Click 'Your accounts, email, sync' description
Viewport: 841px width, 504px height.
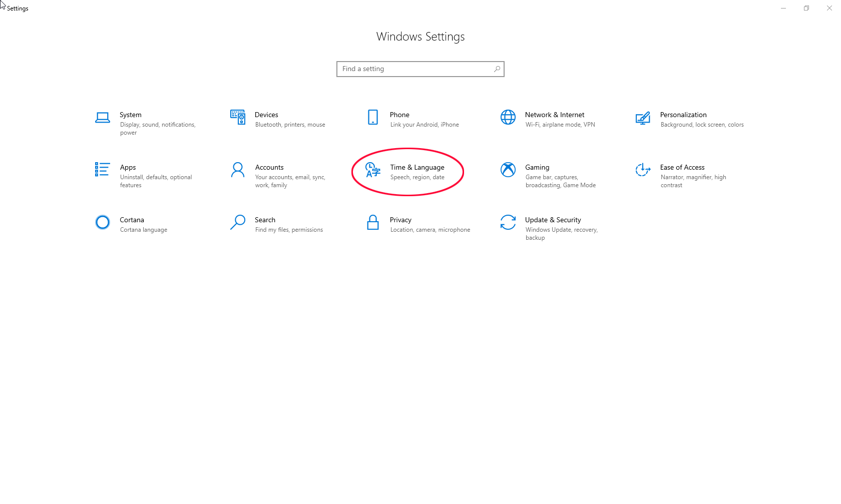tap(290, 181)
